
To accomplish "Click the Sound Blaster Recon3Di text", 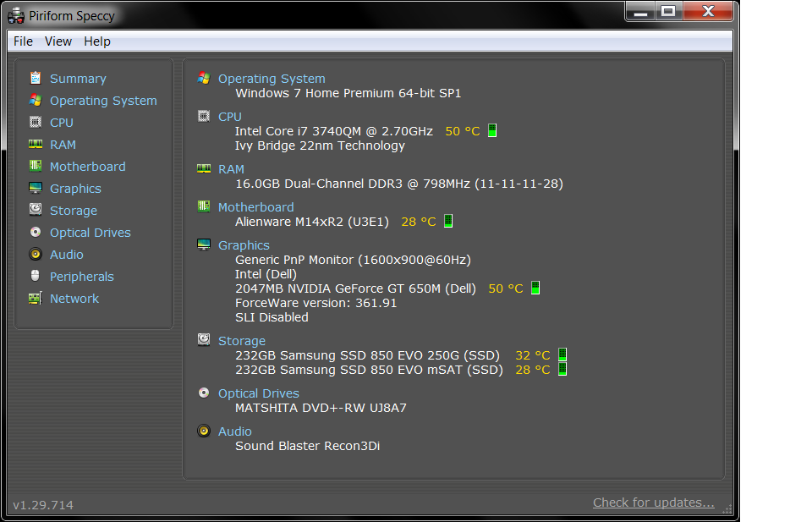I will 307,446.
